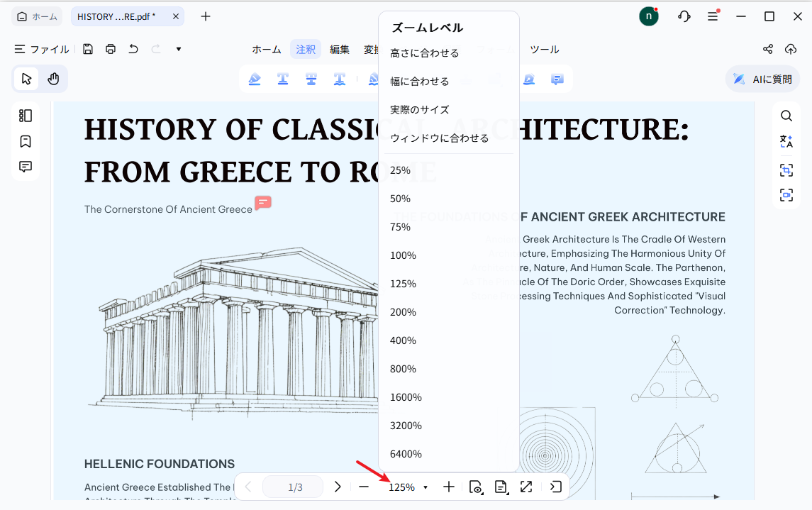This screenshot has height=510, width=812.
Task: Open the quick access toolbar dropdown arrow
Action: [179, 49]
